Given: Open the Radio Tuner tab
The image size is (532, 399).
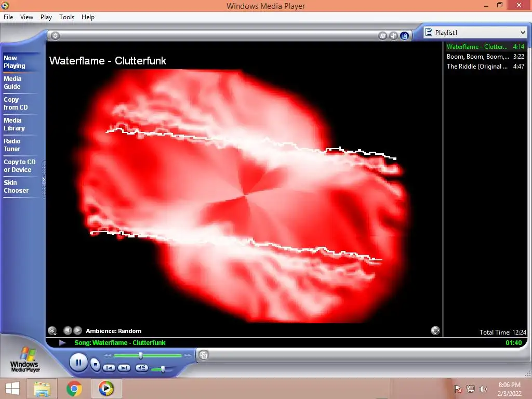Looking at the screenshot, I should [x=20, y=145].
